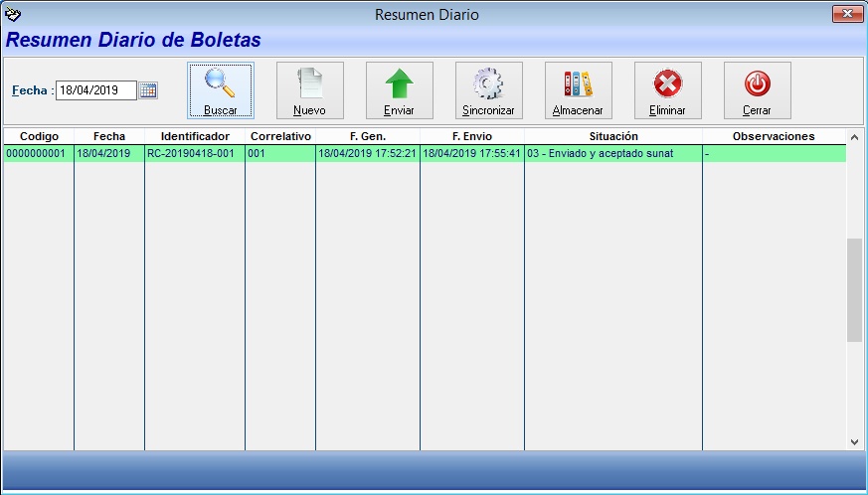This screenshot has width=868, height=495.
Task: Click the scroll up arrow of the grid
Action: tap(854, 137)
